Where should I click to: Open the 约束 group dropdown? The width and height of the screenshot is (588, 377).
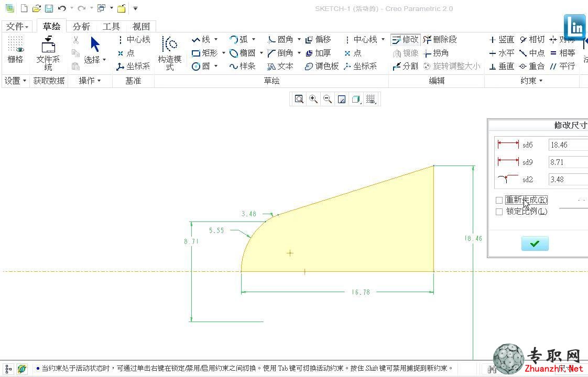point(531,81)
